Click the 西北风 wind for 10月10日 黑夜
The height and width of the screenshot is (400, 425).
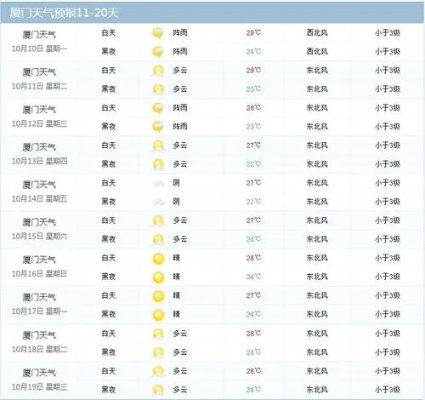coord(317,52)
